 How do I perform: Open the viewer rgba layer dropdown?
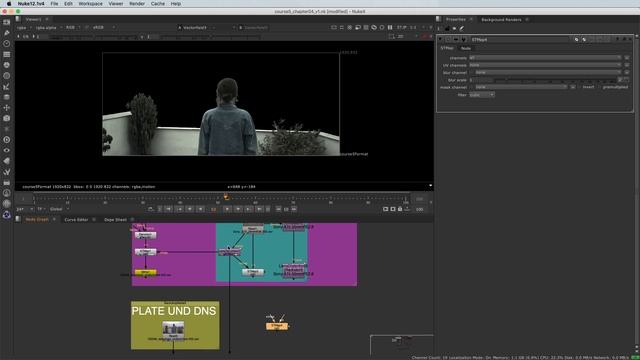(x=23, y=27)
